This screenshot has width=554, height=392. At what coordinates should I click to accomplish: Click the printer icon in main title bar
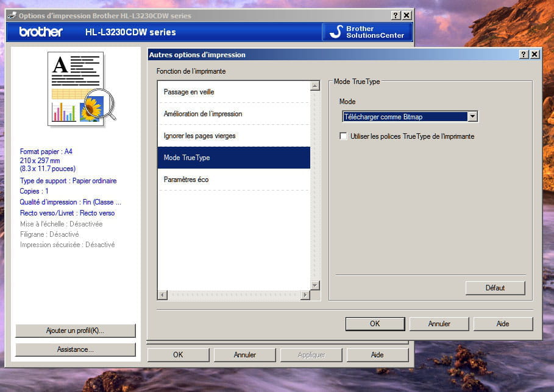(12, 16)
